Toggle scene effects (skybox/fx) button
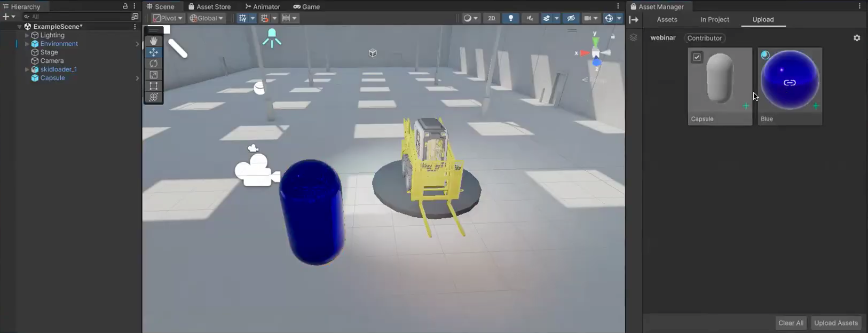The height and width of the screenshot is (333, 868). click(547, 18)
